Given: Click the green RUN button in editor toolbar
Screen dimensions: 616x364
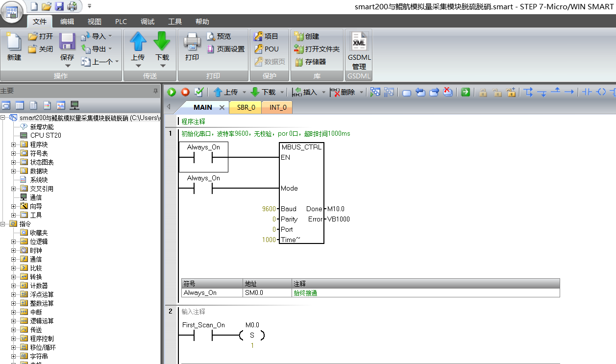Looking at the screenshot, I should [172, 92].
